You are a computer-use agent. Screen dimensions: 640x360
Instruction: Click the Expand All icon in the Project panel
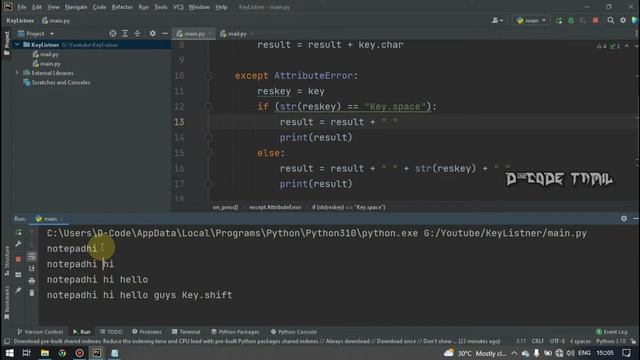pos(125,33)
